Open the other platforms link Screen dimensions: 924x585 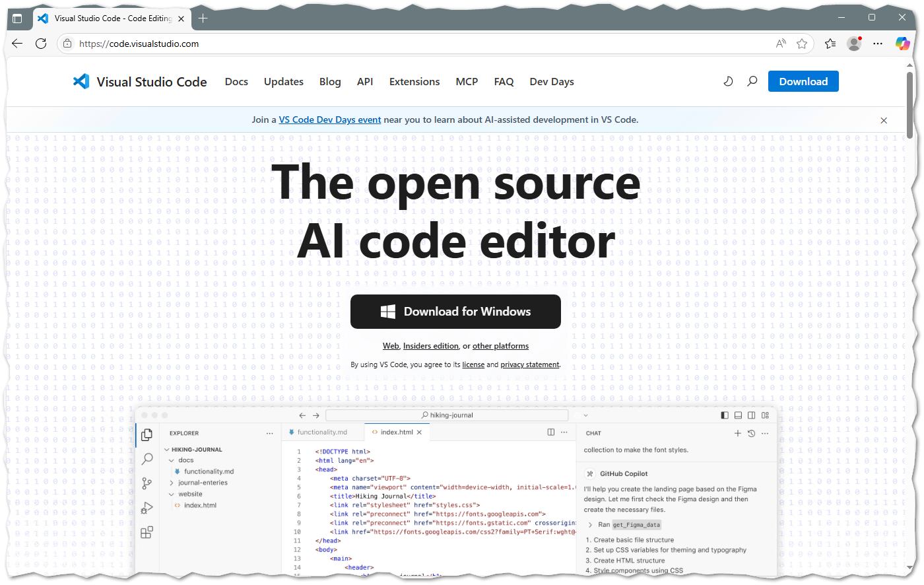[500, 346]
